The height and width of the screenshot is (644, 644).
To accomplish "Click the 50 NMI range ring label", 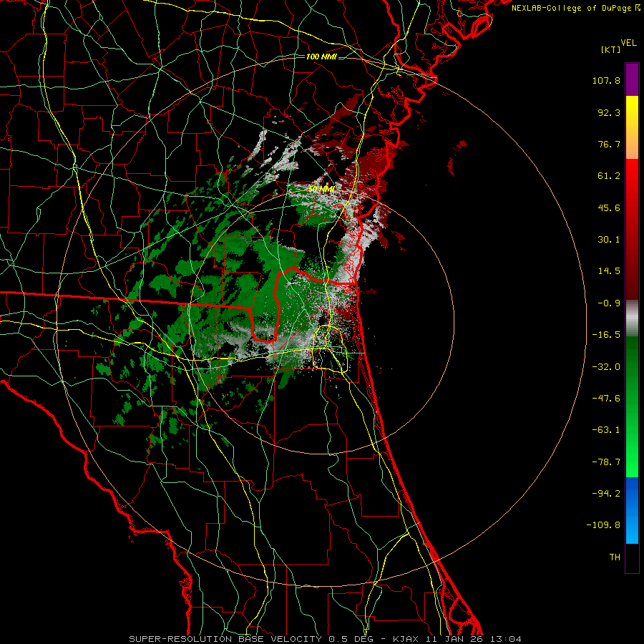I will pyautogui.click(x=321, y=190).
